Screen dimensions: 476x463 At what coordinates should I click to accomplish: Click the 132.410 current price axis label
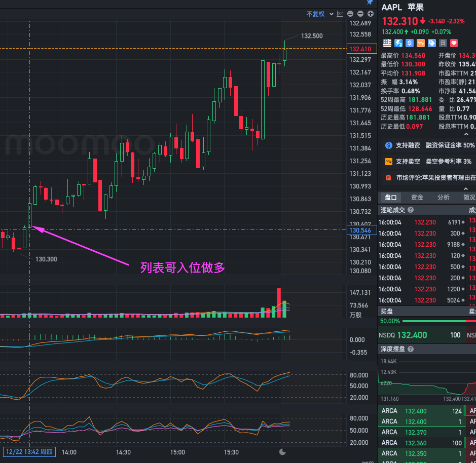point(361,49)
